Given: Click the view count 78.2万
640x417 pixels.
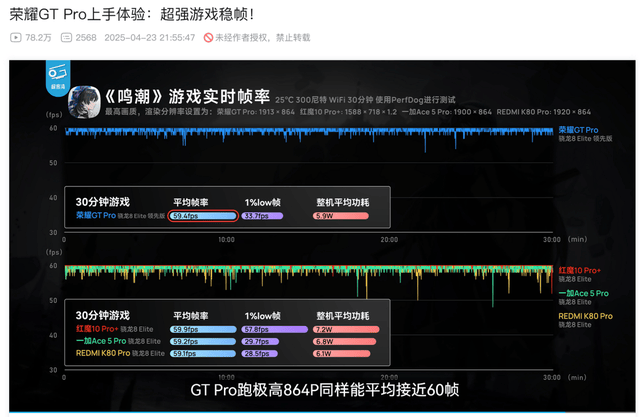Looking at the screenshot, I should pos(38,38).
